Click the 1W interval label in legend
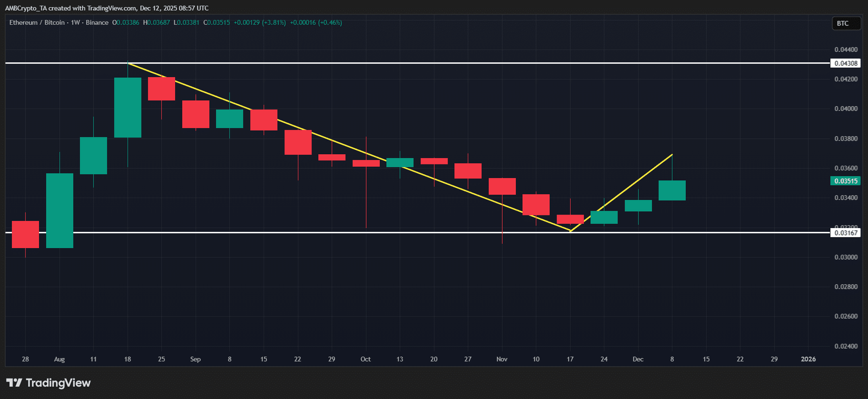This screenshot has height=399, width=868. 75,23
